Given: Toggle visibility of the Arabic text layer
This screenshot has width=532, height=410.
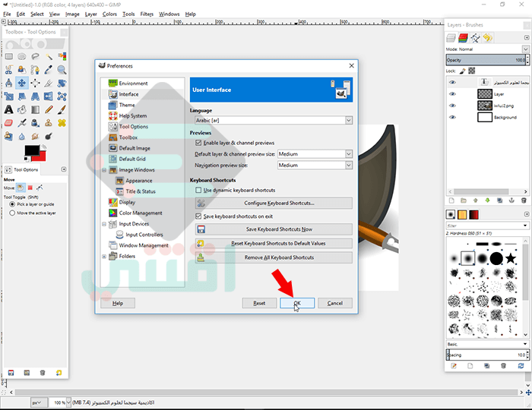Looking at the screenshot, I should point(452,82).
